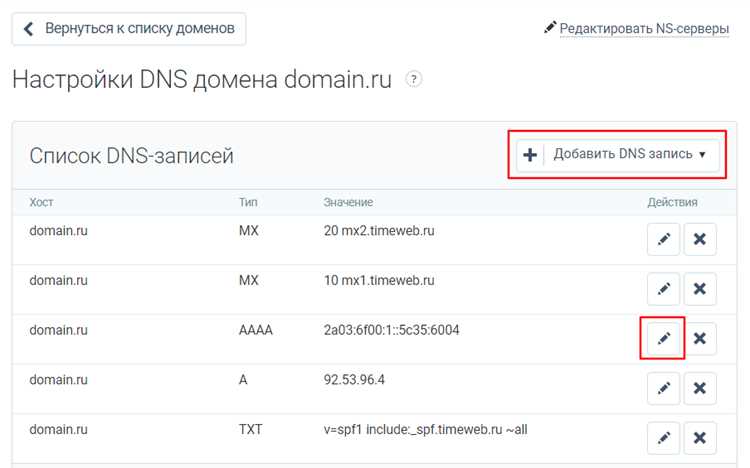Image resolution: width=750 pixels, height=468 pixels.
Task: Delete the MX record 20 mx2.timeweb.ru
Action: pyautogui.click(x=700, y=239)
